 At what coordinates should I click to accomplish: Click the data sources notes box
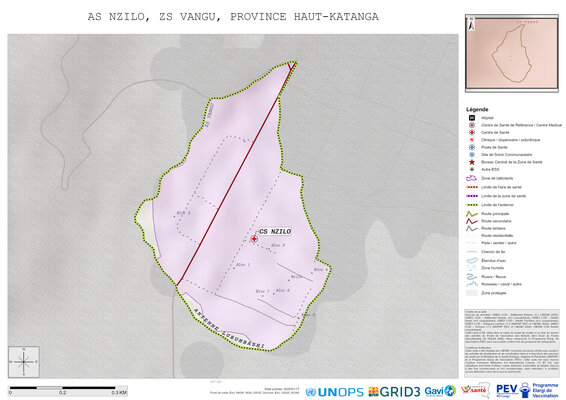(512, 343)
